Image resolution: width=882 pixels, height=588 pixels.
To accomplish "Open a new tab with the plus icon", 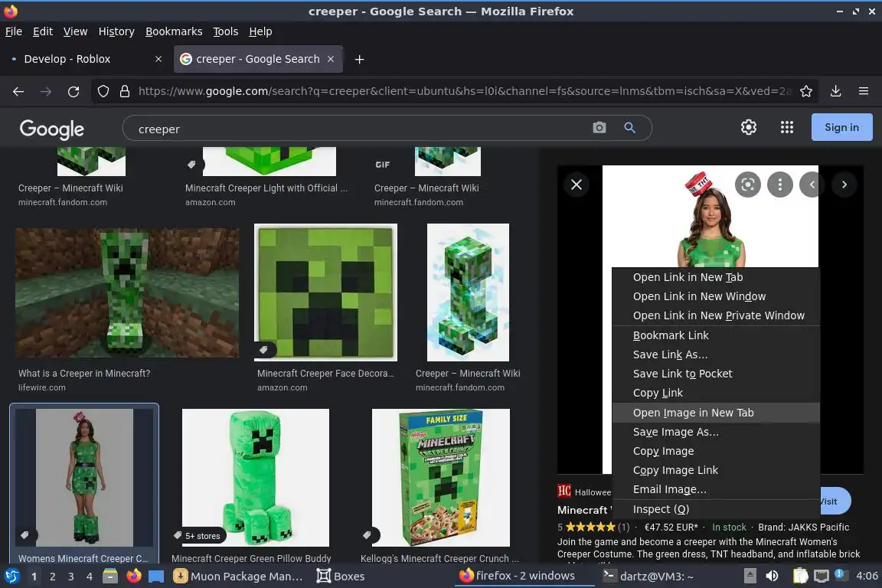I will (x=359, y=59).
